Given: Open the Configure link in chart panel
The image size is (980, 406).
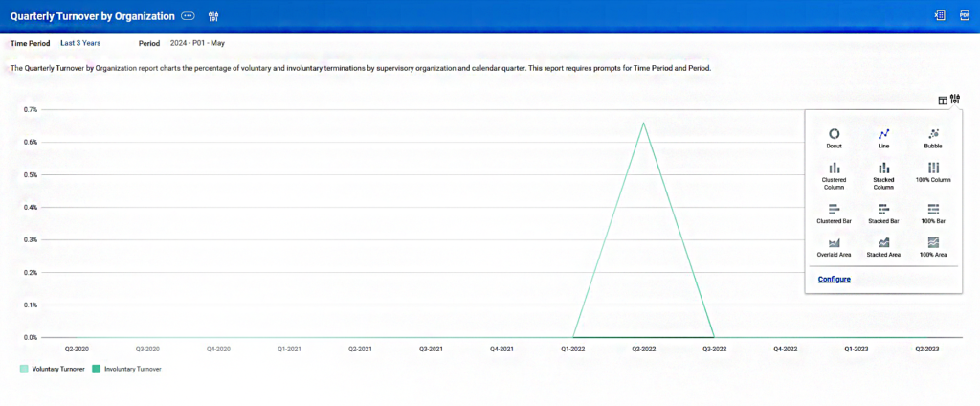Looking at the screenshot, I should (x=834, y=279).
